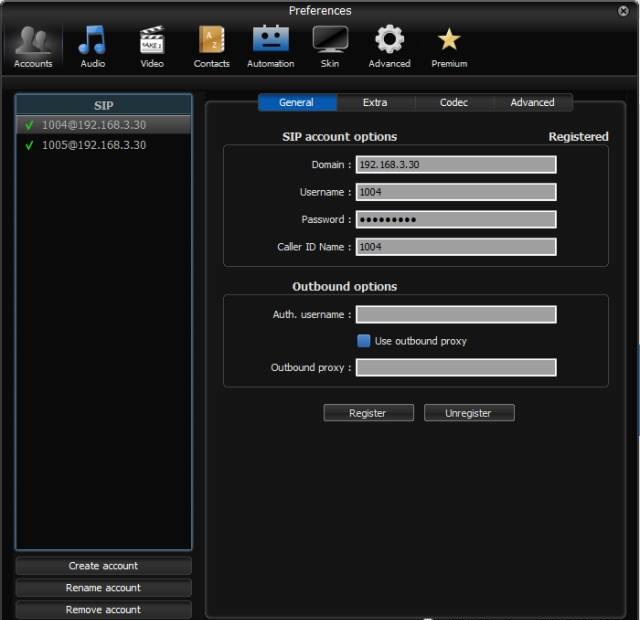Switch to the Extra tab
Screen dimensions: 640x620
(375, 102)
